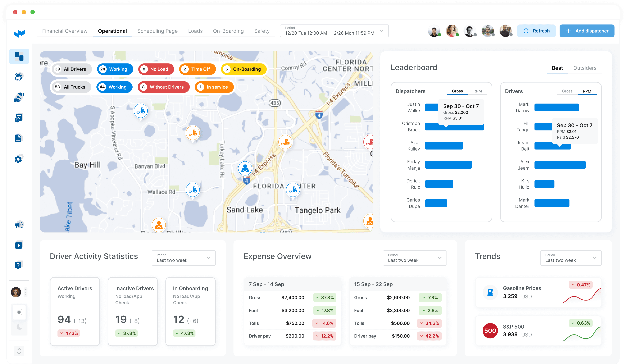Screen dimensions: 626x364
Task: Click Alex Jeem's driver bar
Action: tap(560, 165)
